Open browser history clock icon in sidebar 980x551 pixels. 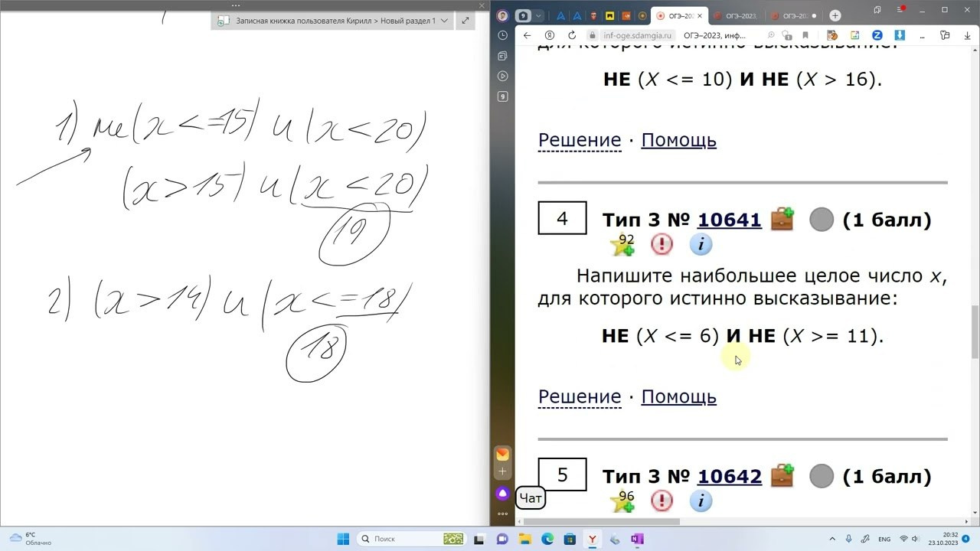pyautogui.click(x=502, y=35)
